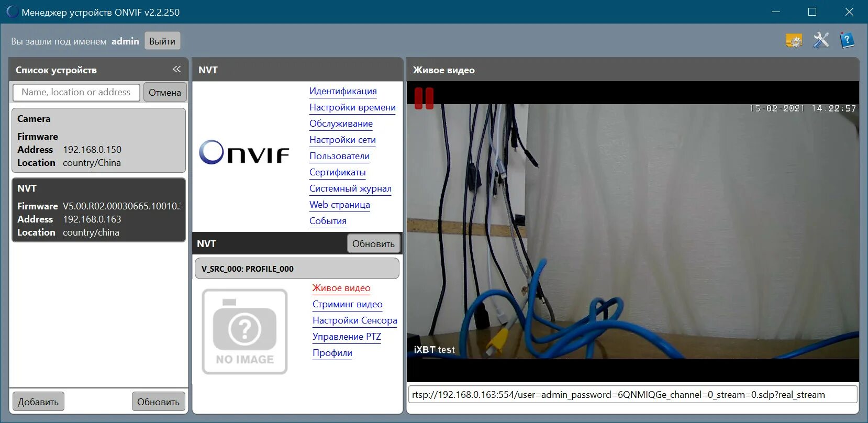Screen dimensions: 868x423
Task: Click the iXBT test overlay text
Action: click(x=434, y=350)
